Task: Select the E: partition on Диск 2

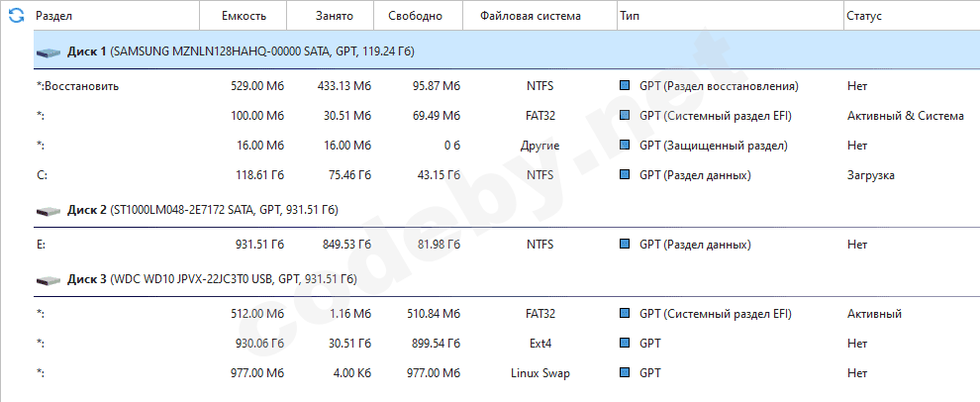Action: [297, 245]
